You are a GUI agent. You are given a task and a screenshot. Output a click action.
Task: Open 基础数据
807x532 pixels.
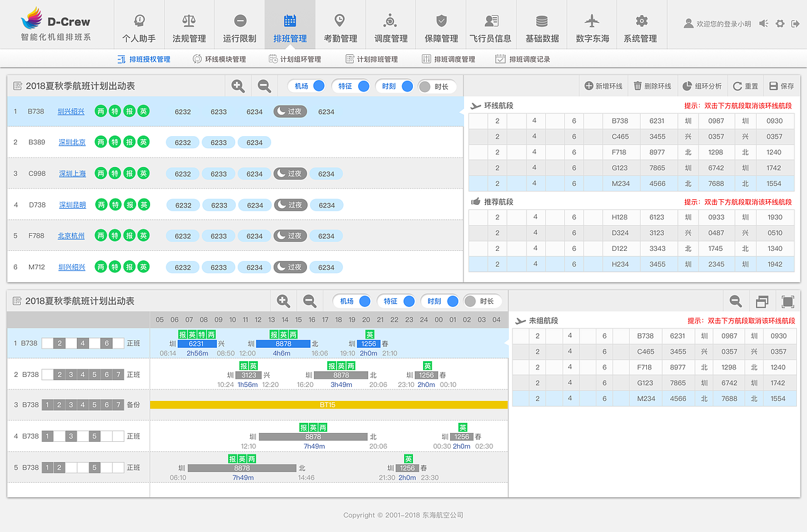(542, 25)
